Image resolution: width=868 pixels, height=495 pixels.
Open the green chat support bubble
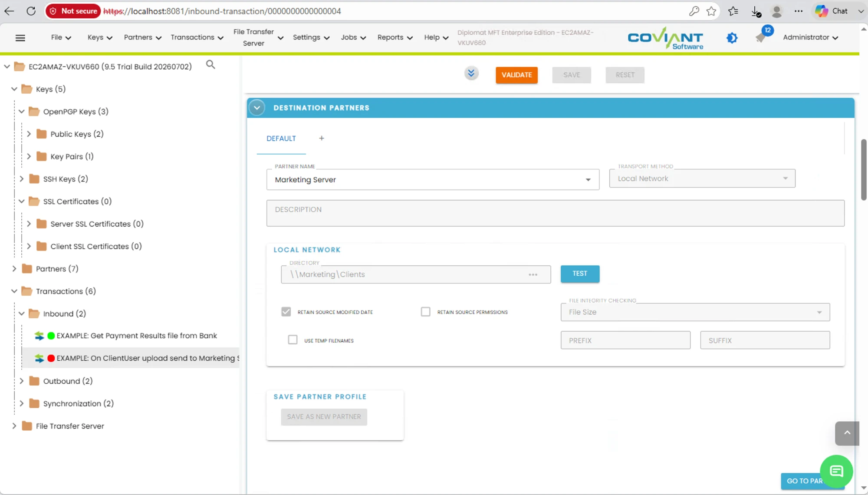click(x=836, y=471)
